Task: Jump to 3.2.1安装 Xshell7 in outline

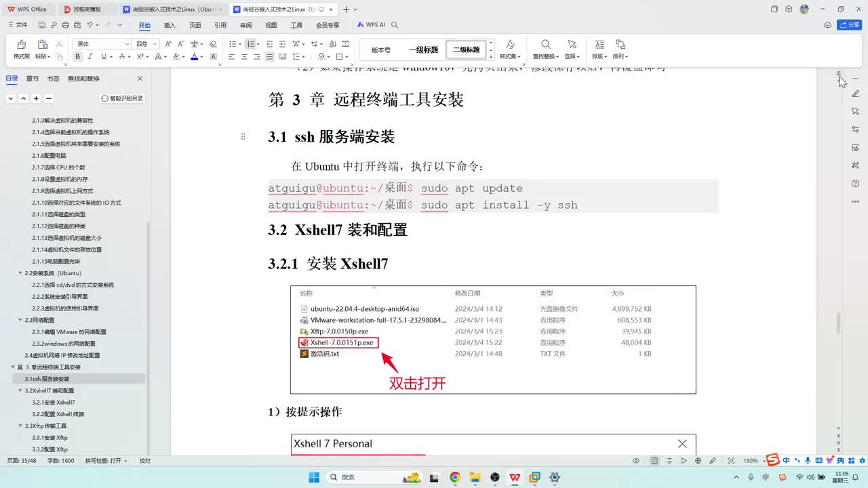Action: pyautogui.click(x=54, y=402)
